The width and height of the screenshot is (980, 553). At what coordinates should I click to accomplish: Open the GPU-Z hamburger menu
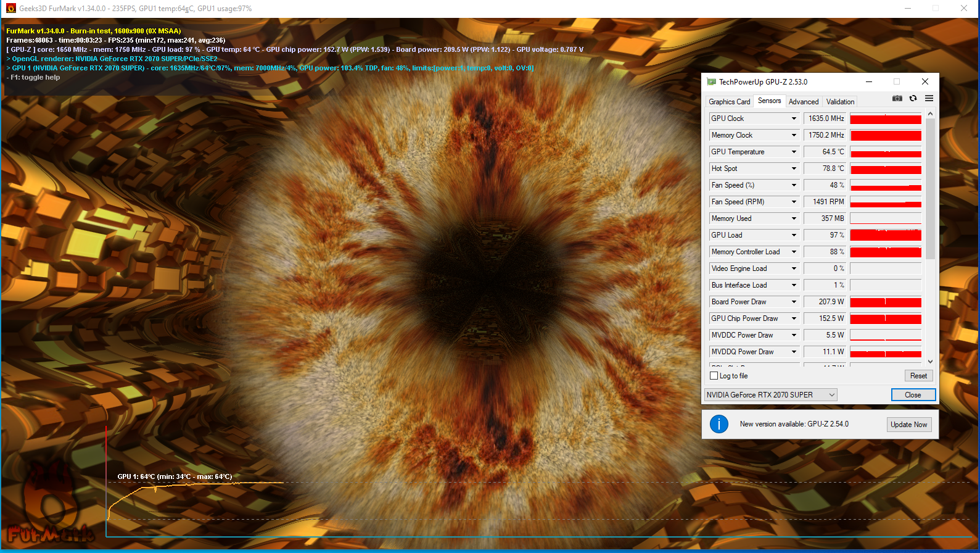[x=929, y=99]
